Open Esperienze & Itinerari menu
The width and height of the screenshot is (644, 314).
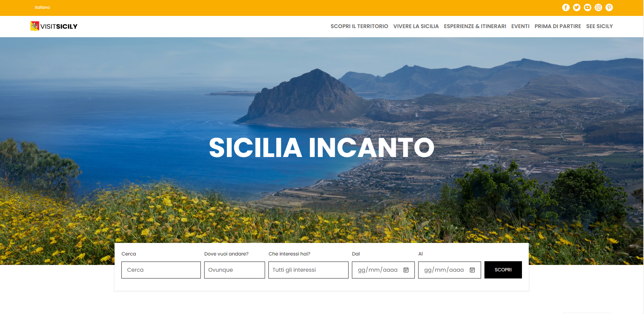point(475,26)
